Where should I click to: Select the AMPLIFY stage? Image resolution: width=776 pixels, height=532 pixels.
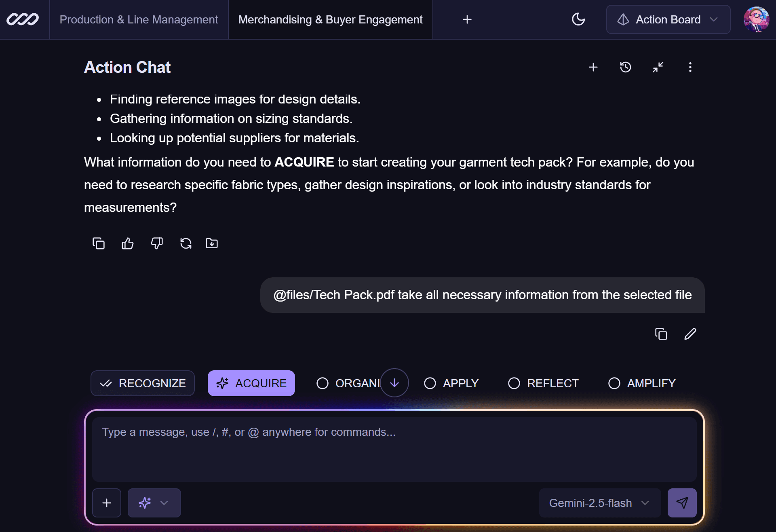[x=642, y=383]
